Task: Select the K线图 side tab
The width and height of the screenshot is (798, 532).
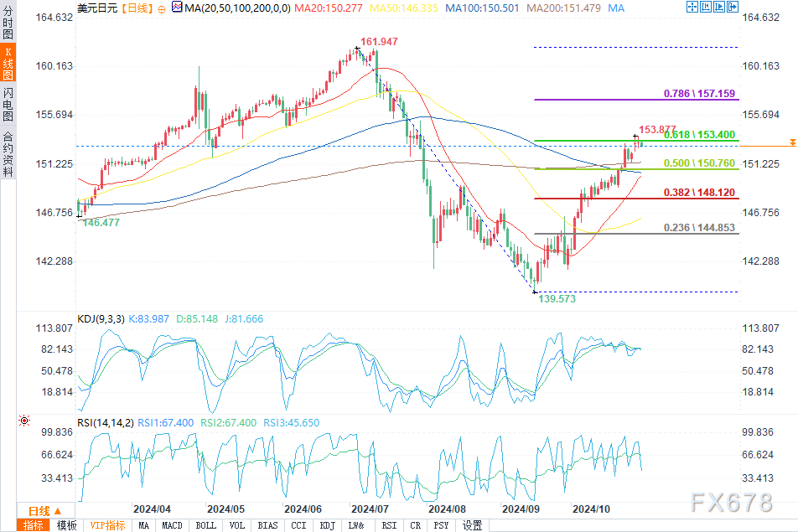Action: tap(8, 64)
